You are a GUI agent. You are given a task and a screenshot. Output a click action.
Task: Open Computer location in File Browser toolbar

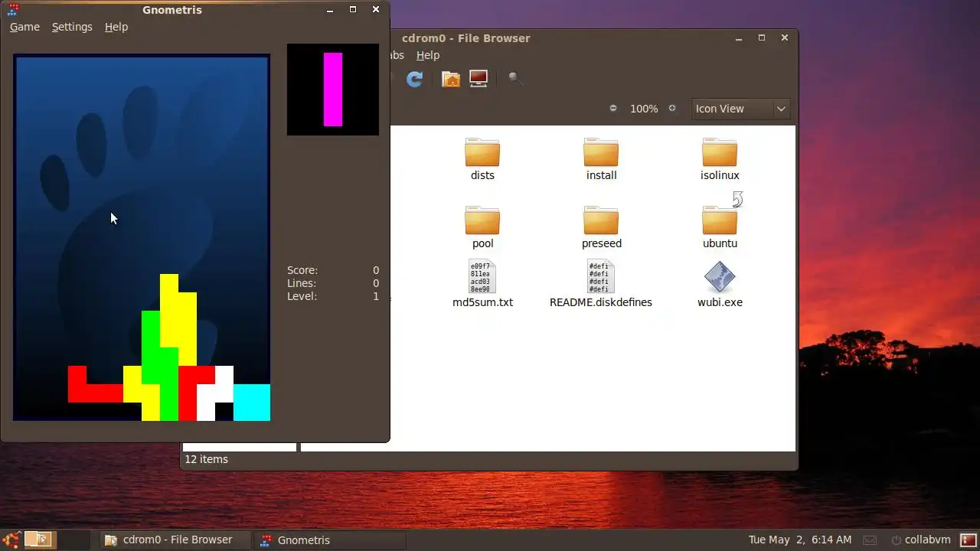tap(479, 79)
